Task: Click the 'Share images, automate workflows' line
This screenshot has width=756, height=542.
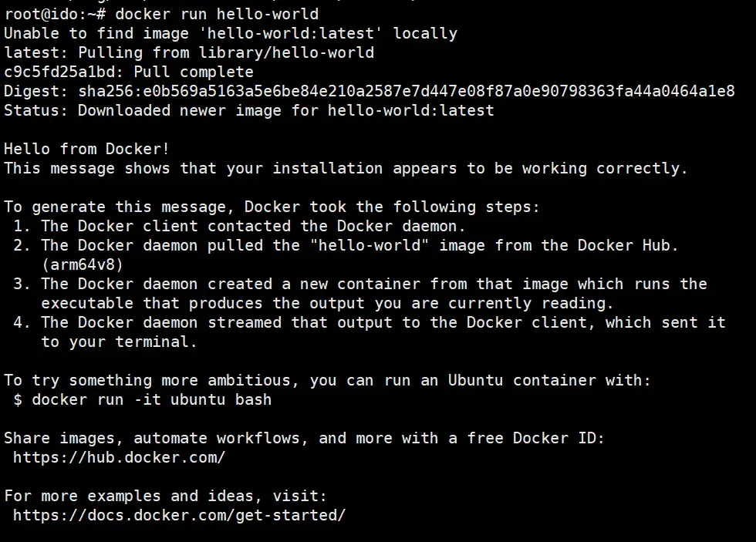Action: coord(304,438)
